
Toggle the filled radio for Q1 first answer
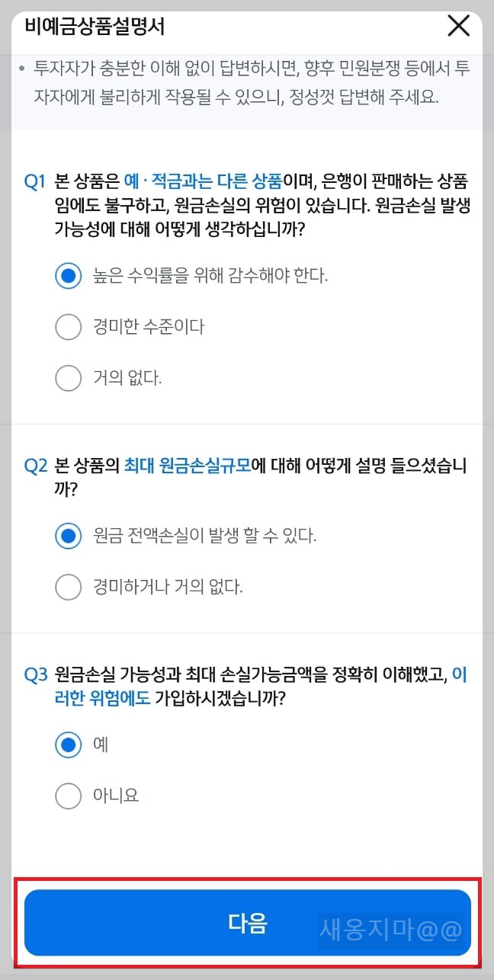point(69,276)
